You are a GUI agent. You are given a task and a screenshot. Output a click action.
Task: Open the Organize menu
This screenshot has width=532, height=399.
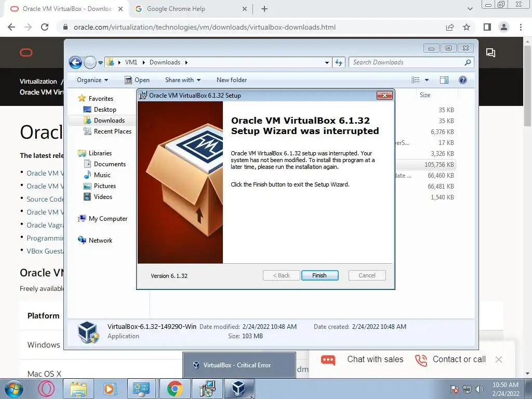point(92,80)
